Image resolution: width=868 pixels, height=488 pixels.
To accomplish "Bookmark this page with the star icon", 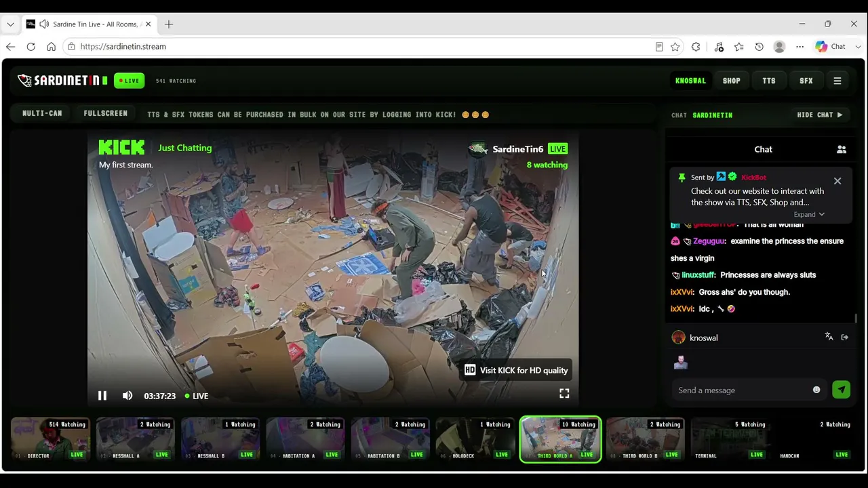I will point(675,47).
